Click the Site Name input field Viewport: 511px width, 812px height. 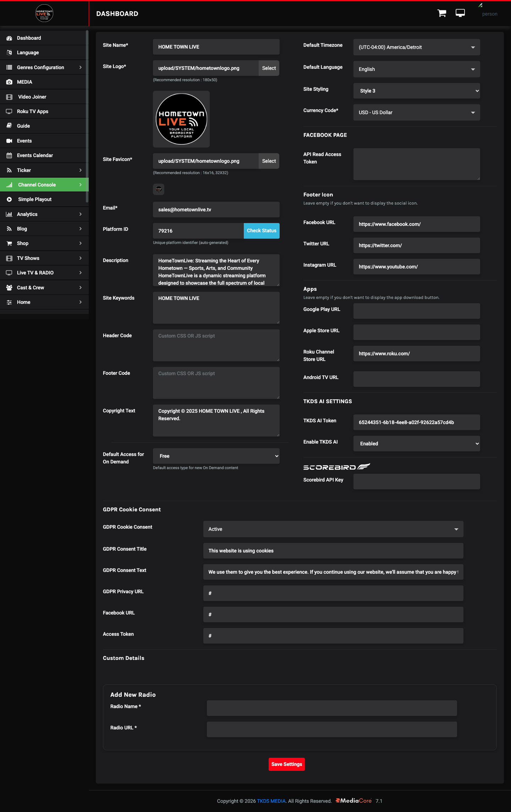(x=216, y=47)
